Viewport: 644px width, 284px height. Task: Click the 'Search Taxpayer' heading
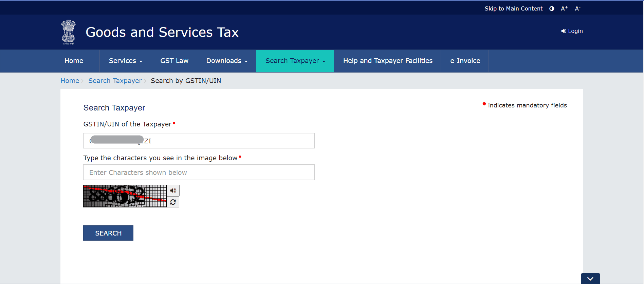point(114,108)
